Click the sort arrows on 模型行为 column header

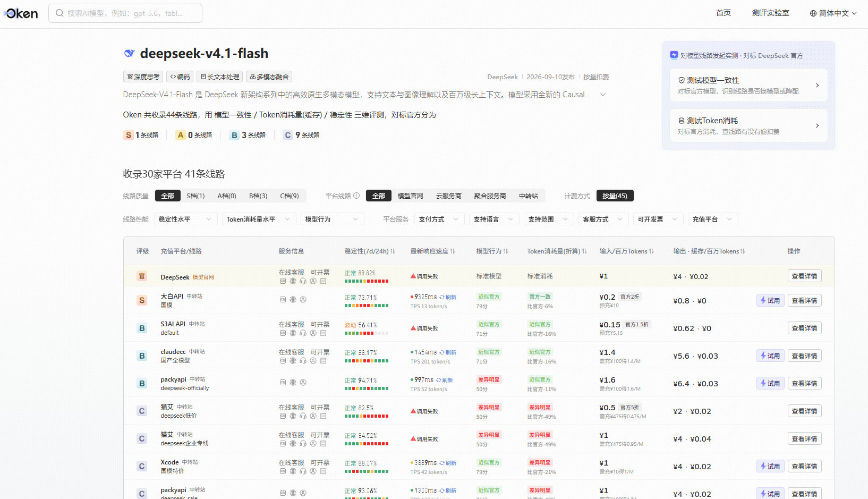(506, 251)
